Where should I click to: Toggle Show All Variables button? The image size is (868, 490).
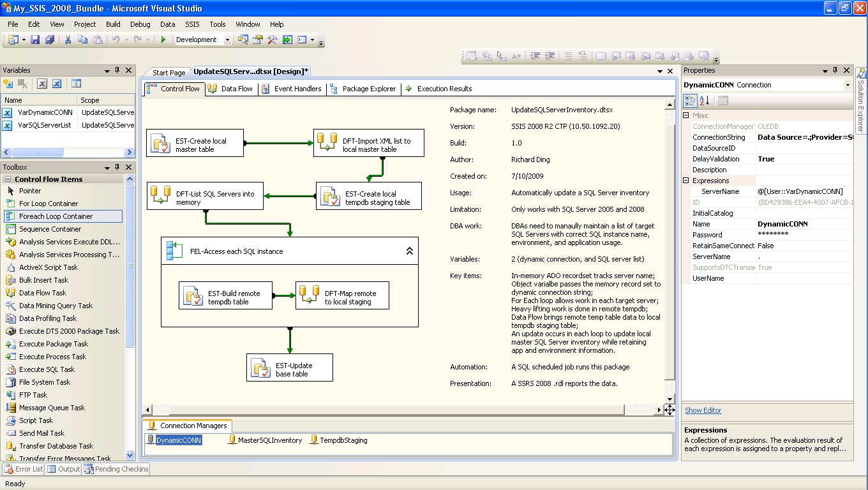(57, 84)
